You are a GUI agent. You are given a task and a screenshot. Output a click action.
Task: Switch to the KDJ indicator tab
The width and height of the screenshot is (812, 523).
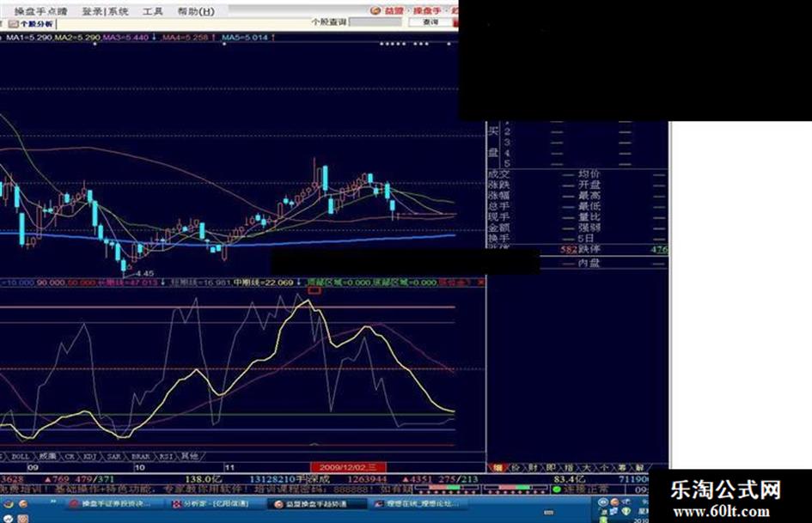(90, 457)
